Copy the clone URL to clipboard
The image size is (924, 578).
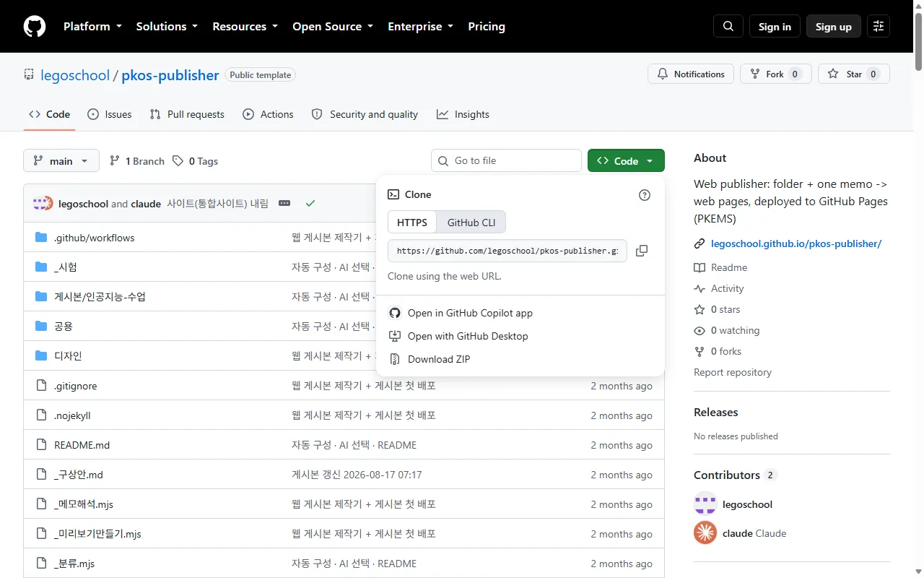[642, 251]
